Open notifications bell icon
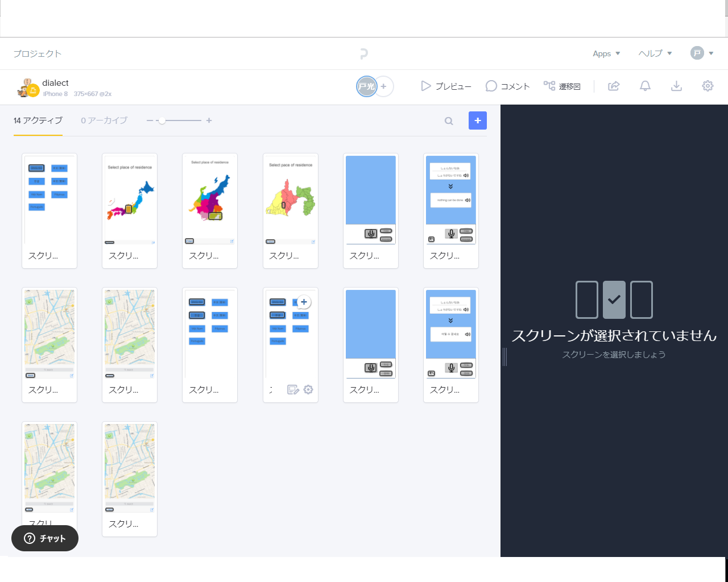This screenshot has height=582, width=728. 645,86
